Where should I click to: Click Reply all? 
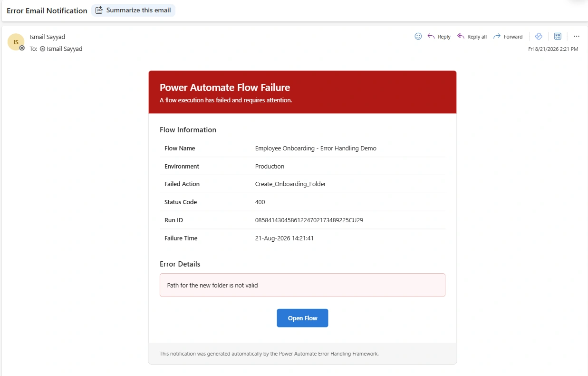[x=472, y=37]
